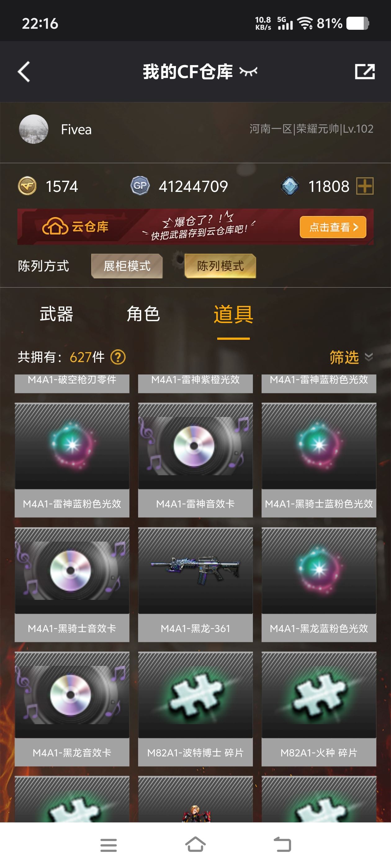Add diamonds with the plus icon
Image resolution: width=391 pixels, height=868 pixels.
pyautogui.click(x=365, y=186)
